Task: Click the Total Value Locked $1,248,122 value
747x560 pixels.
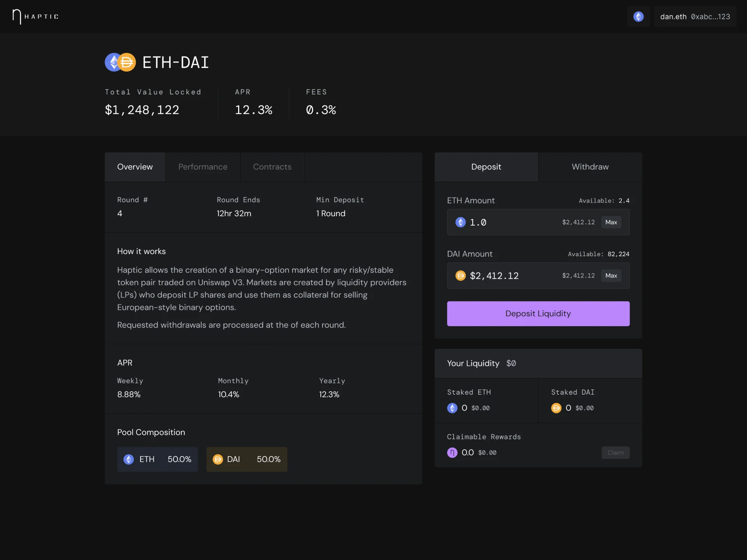Action: click(x=142, y=110)
